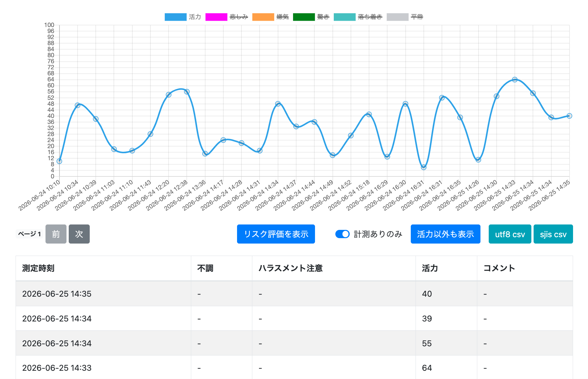Click the teal 落ち着き color swatch
Image resolution: width=588 pixels, height=379 pixels.
click(x=345, y=17)
